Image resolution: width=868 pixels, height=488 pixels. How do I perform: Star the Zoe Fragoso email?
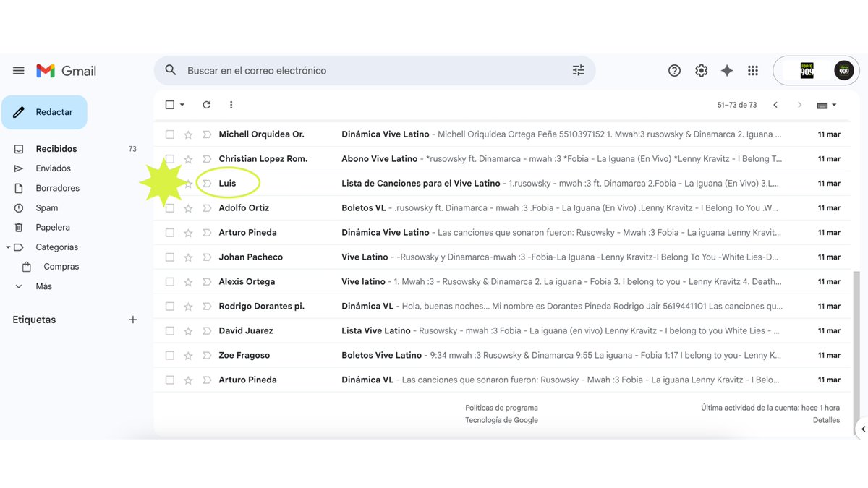pos(188,356)
